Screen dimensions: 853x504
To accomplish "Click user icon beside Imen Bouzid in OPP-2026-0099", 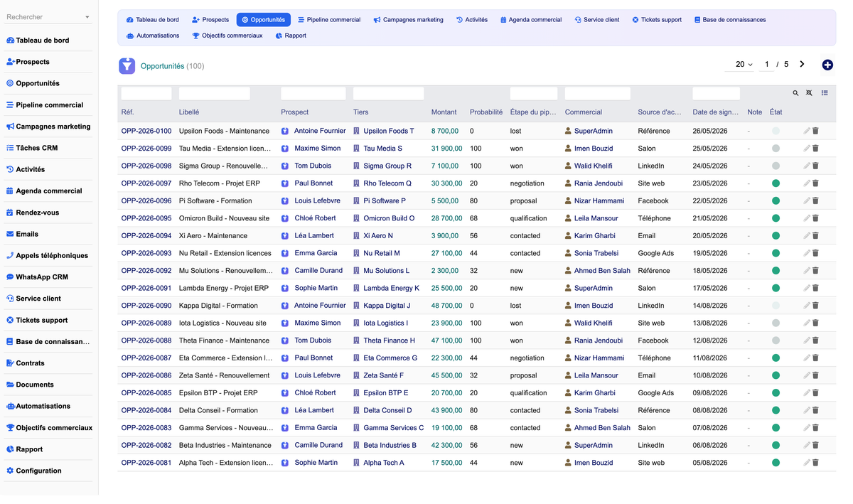I will pos(568,149).
